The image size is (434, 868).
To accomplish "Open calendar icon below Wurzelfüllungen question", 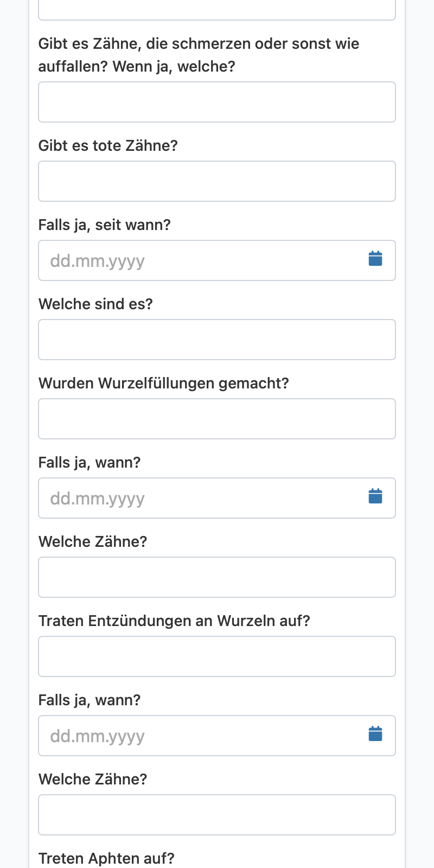I will click(375, 496).
